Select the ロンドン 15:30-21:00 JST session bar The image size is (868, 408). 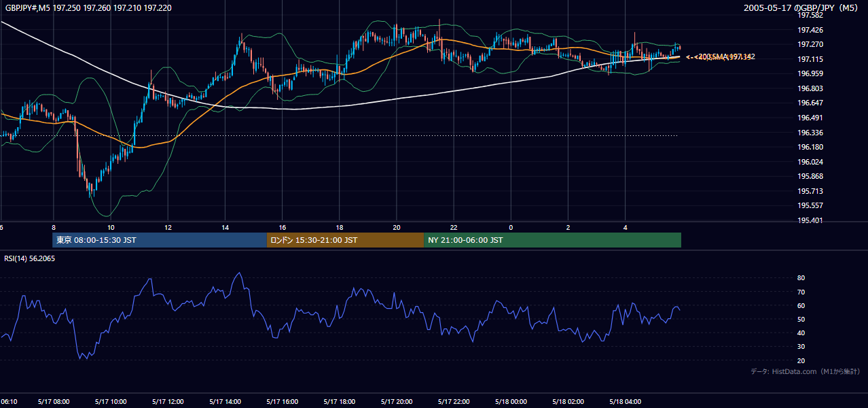345,240
